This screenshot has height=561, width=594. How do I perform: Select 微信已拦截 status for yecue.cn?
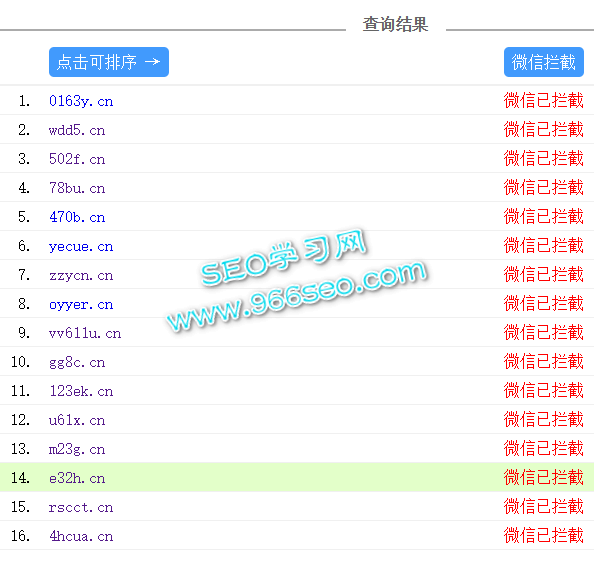click(x=543, y=246)
